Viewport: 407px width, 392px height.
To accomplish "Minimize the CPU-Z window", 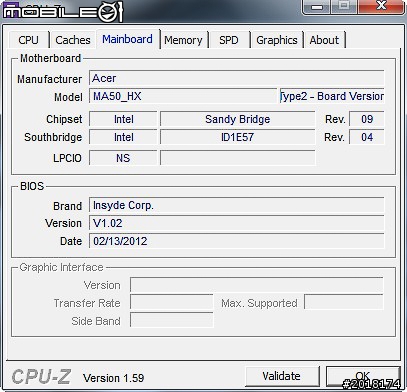I will click(x=317, y=7).
